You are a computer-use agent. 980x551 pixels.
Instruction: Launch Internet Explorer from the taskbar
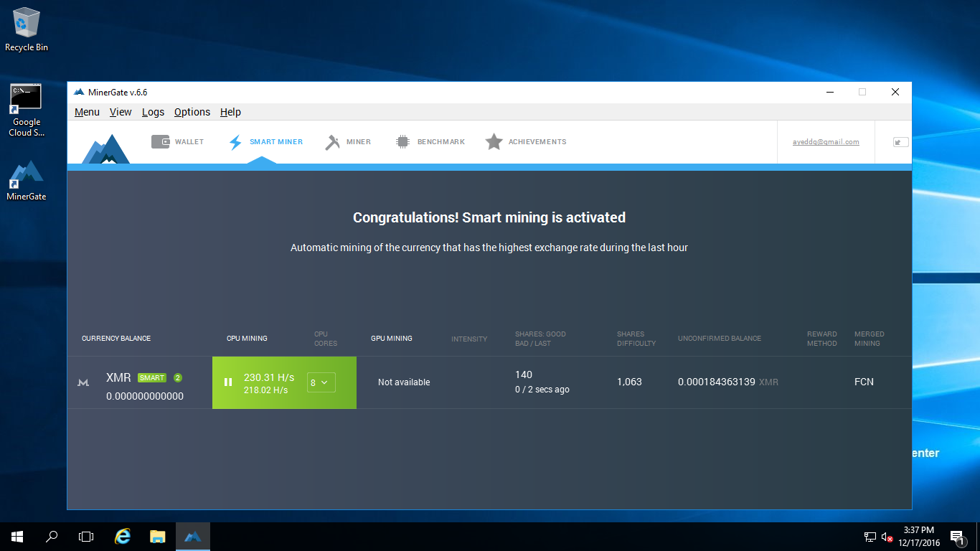[123, 537]
